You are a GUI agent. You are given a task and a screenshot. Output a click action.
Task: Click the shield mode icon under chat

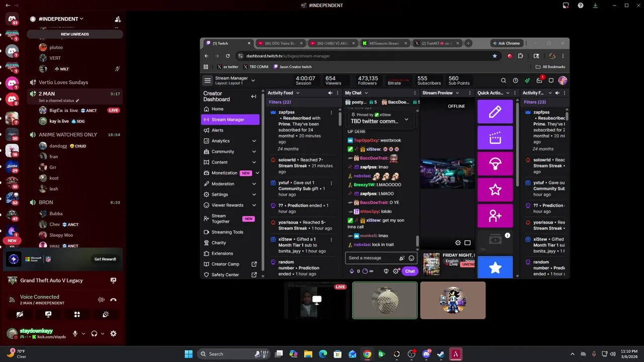(386, 271)
